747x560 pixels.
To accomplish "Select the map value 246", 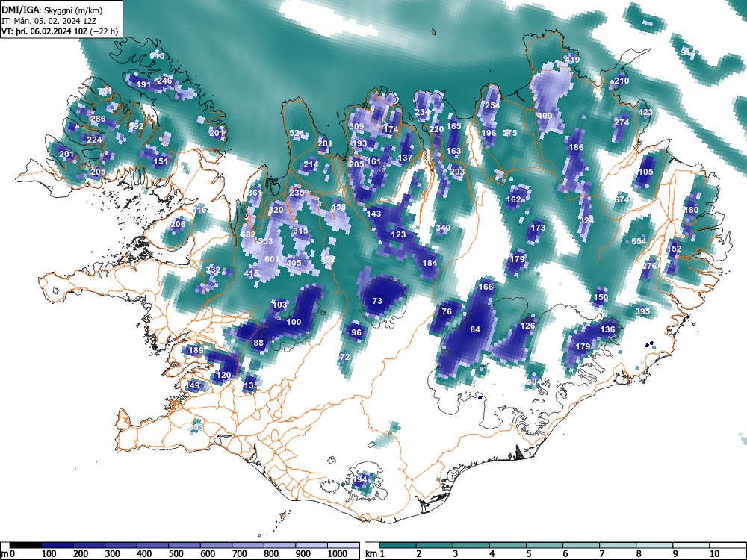I will point(164,81).
